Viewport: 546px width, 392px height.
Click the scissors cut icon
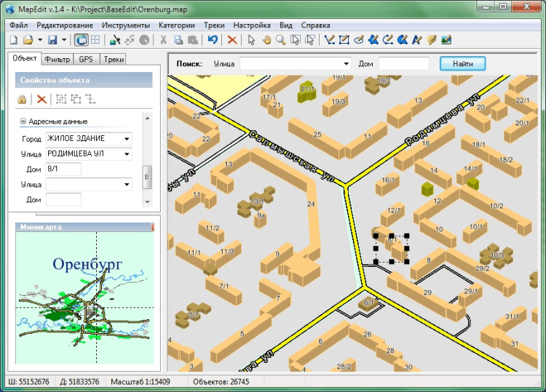click(x=164, y=40)
